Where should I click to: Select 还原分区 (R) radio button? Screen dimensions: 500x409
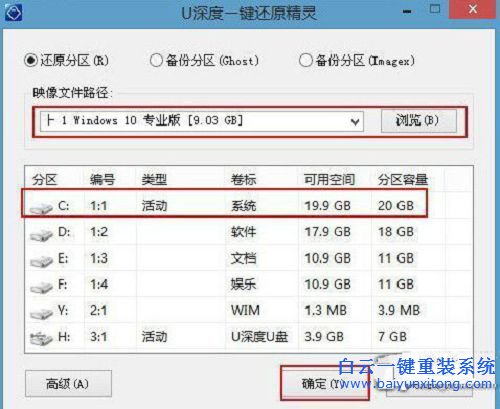(31, 61)
